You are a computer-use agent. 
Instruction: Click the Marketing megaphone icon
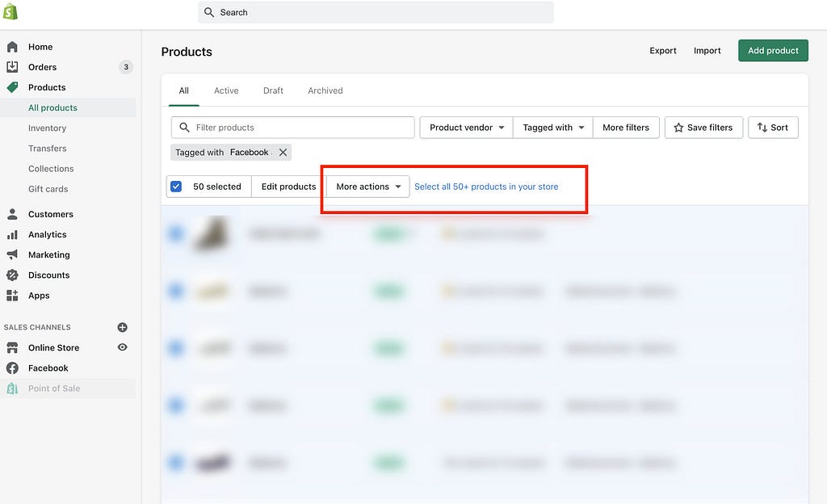pyautogui.click(x=12, y=254)
